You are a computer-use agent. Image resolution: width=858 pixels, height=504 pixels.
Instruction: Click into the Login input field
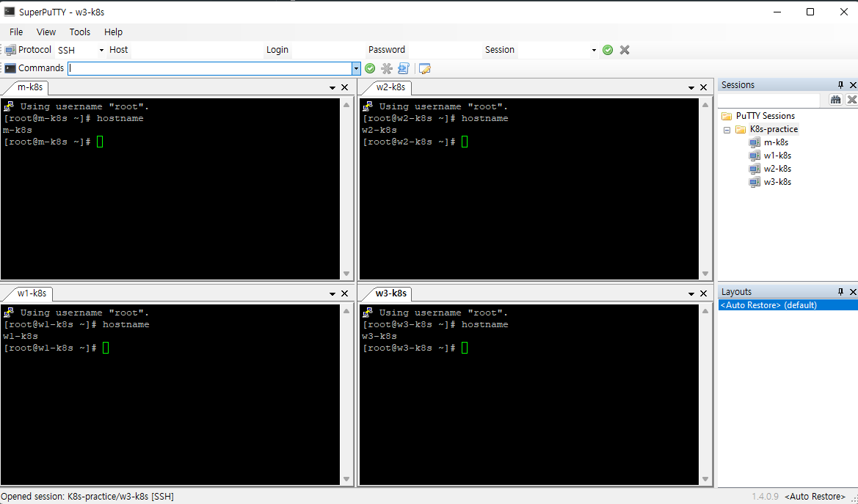[327, 50]
